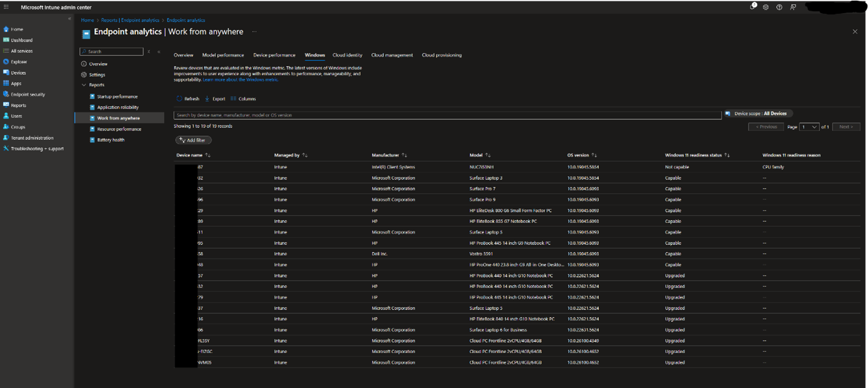
Task: Select Work from anywhere in Reports tree
Action: (x=119, y=118)
